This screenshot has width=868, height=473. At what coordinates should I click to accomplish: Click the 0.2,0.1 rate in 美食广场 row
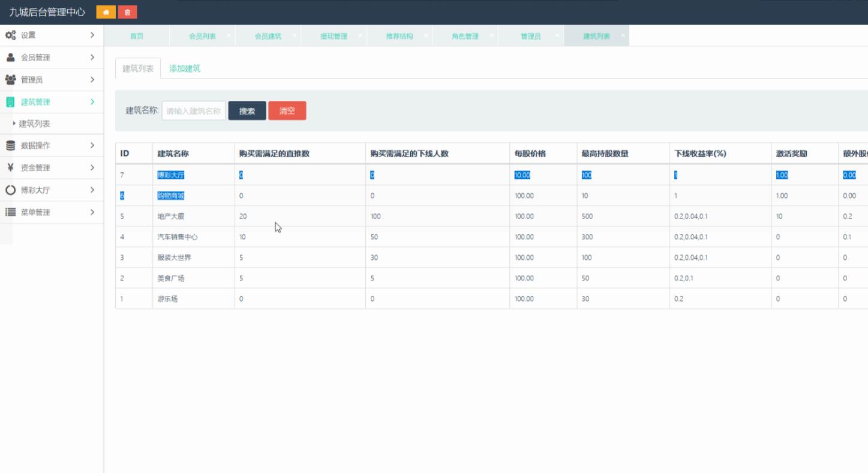coord(684,278)
